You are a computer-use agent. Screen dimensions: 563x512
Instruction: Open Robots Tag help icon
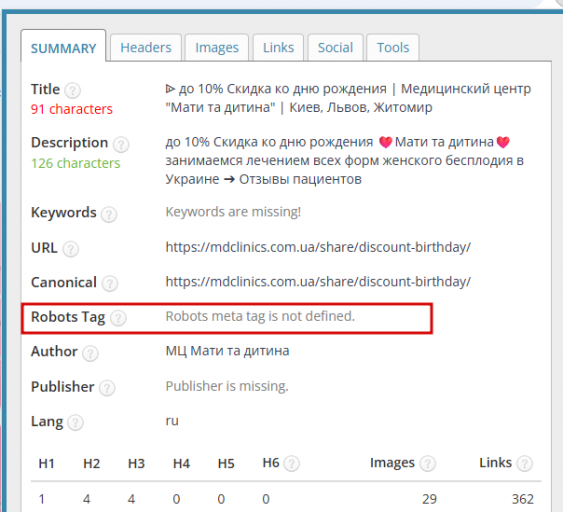[x=118, y=318]
